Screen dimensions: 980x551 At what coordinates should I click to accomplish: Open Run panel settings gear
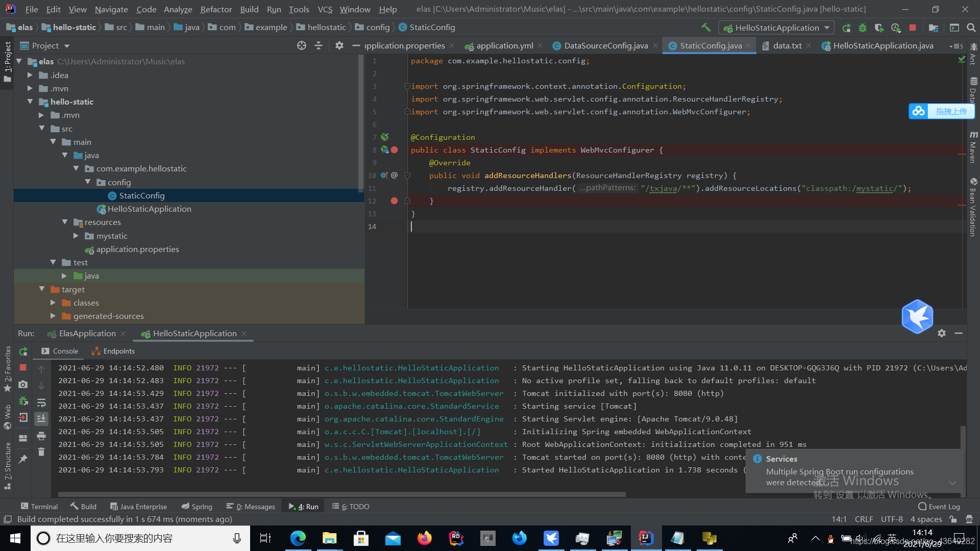(942, 333)
